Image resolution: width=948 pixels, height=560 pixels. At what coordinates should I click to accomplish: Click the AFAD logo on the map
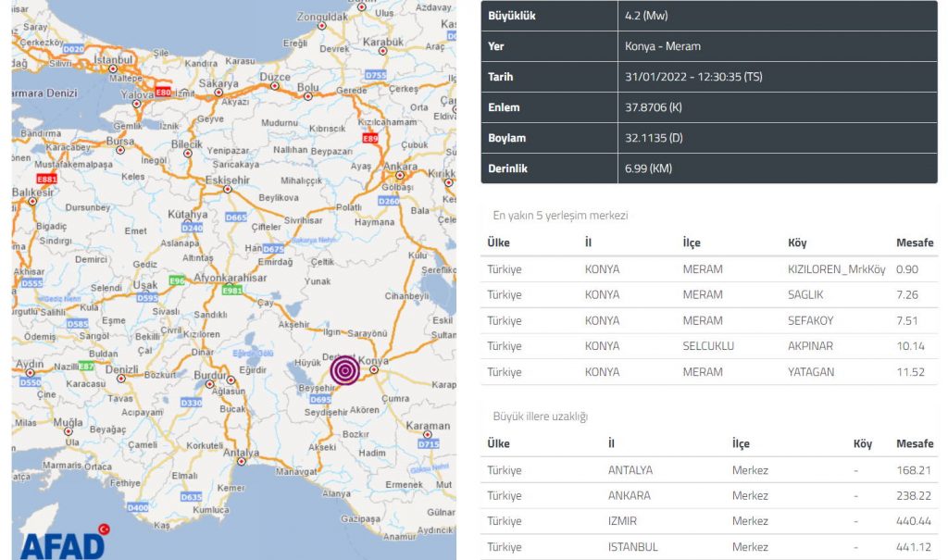pos(62,540)
